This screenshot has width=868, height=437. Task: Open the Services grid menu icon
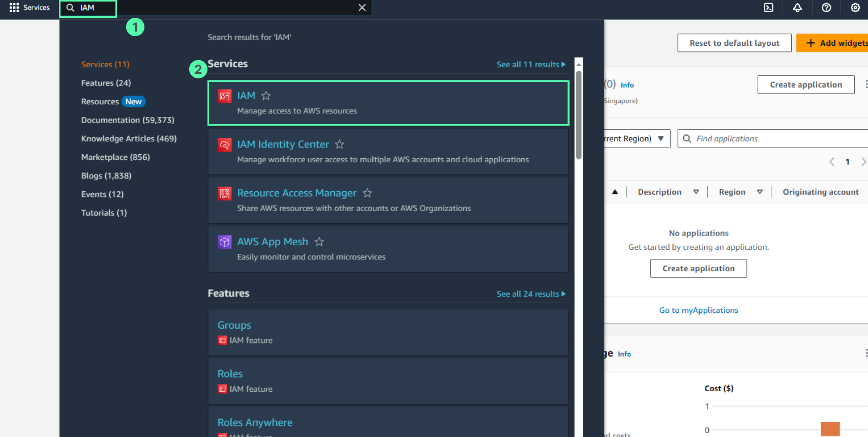[x=14, y=8]
